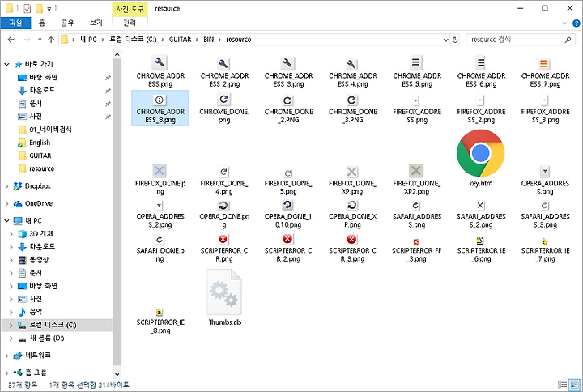The height and width of the screenshot is (392, 583).
Task: Click GUITAR in the address breadcrumb
Action: [180, 40]
